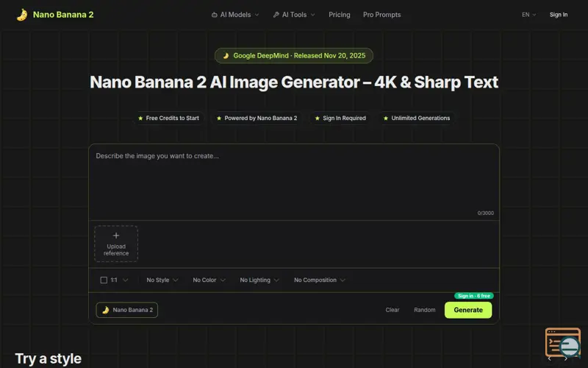Open the AI Models menu

pos(235,15)
